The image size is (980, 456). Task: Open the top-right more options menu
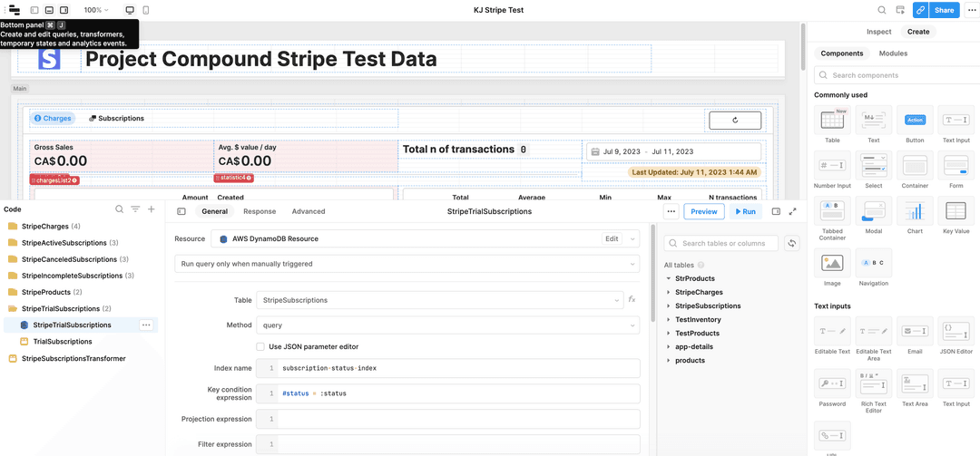coord(970,10)
